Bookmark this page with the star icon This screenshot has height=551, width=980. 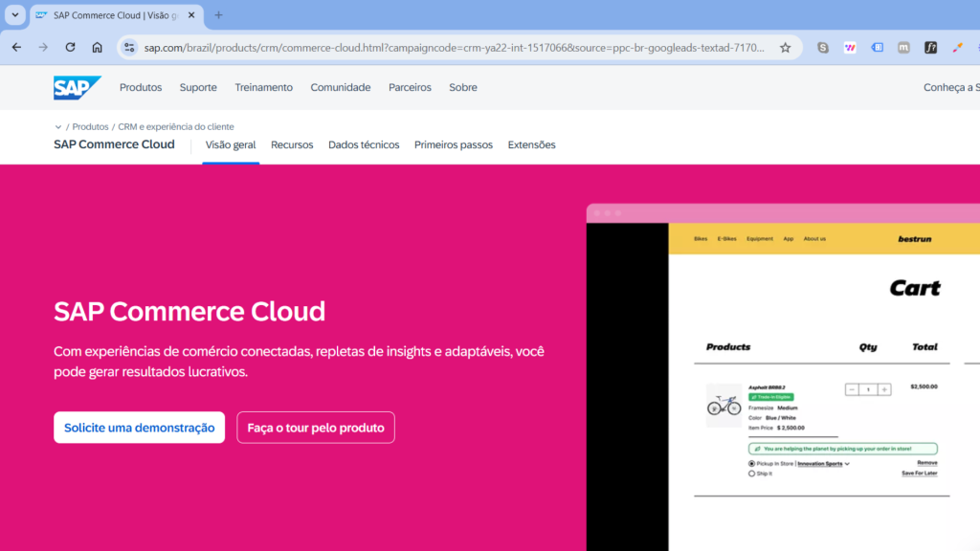[785, 47]
